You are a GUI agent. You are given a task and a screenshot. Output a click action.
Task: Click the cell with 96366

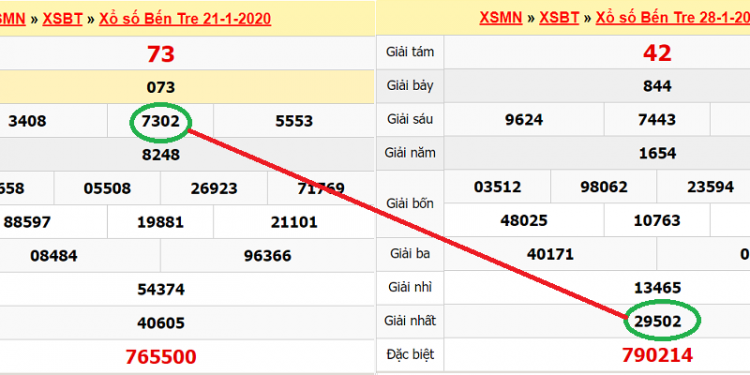pyautogui.click(x=267, y=256)
